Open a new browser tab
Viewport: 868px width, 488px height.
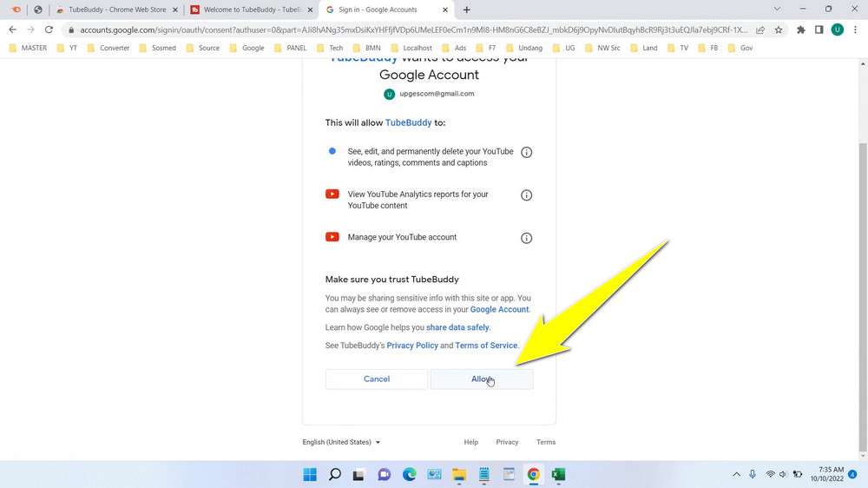click(x=467, y=10)
